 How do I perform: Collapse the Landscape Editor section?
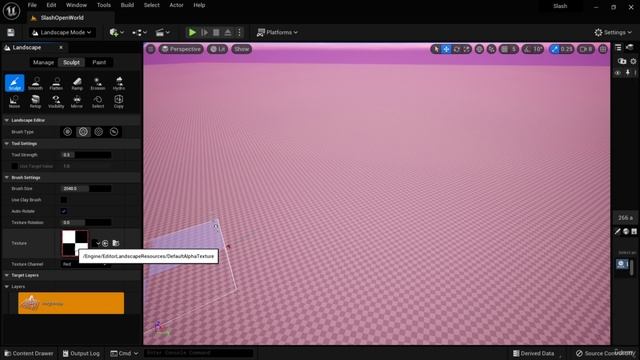pos(7,120)
